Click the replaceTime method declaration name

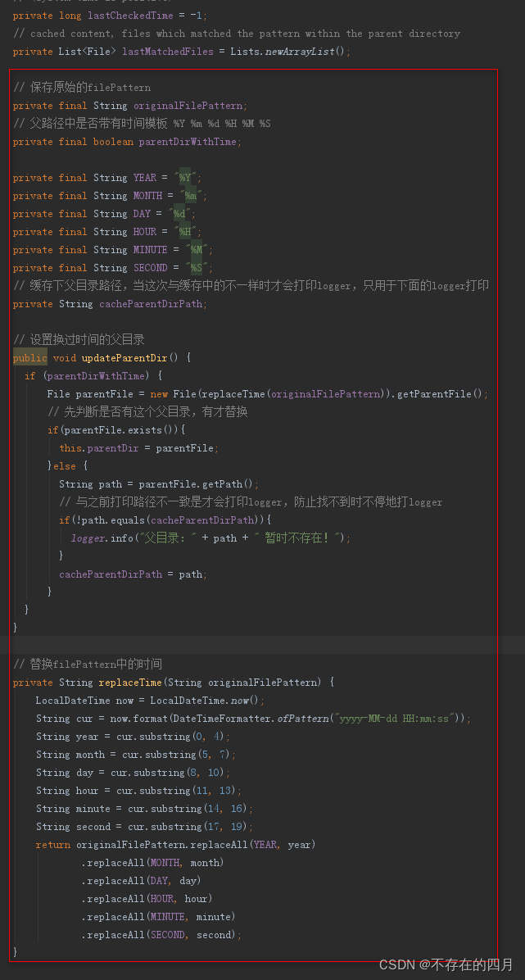click(x=130, y=683)
